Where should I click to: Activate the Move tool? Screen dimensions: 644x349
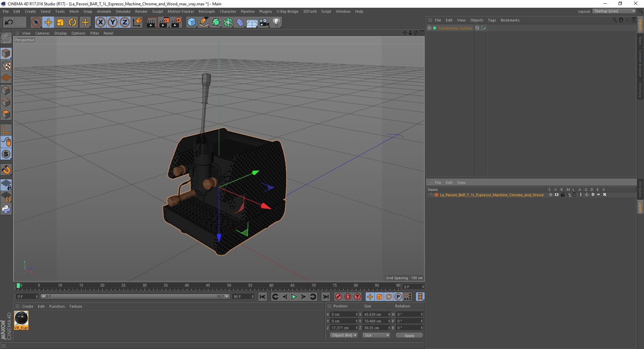(x=48, y=22)
